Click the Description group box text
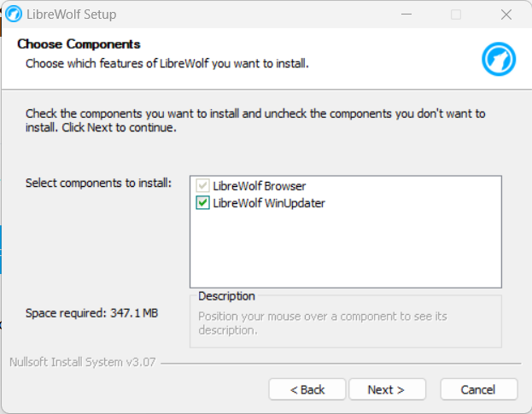The image size is (532, 414). point(322,324)
